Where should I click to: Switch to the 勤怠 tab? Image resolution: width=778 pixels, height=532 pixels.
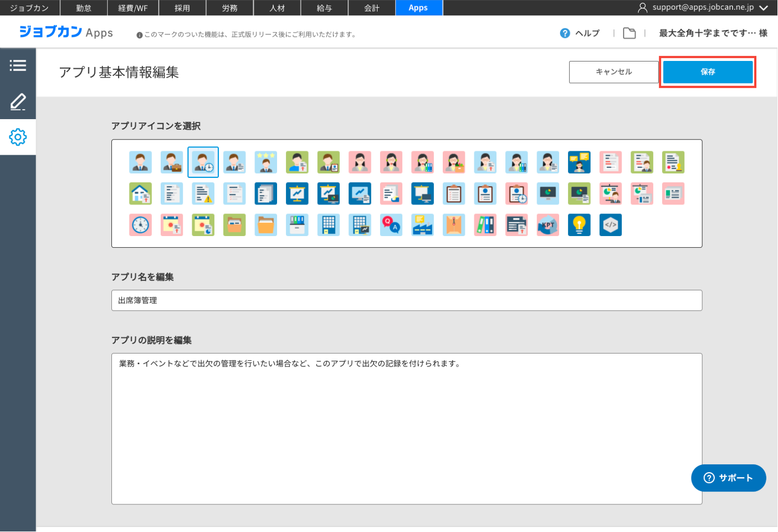tap(84, 8)
